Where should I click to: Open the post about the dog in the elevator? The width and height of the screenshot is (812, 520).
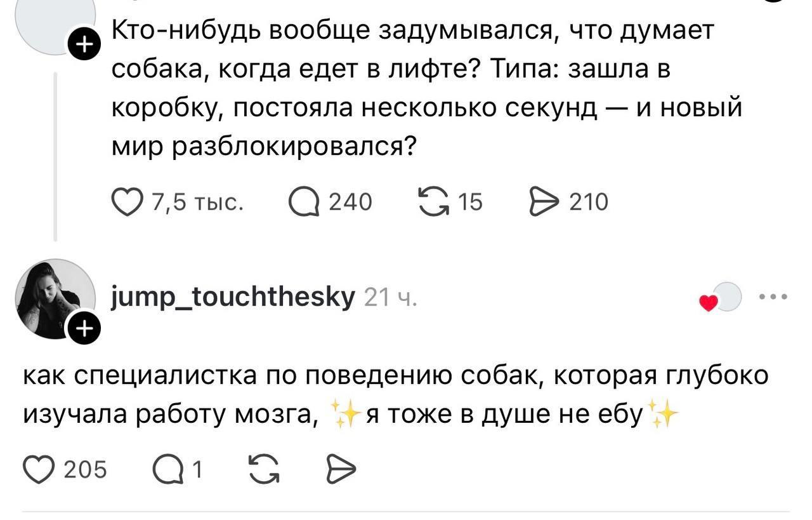(x=426, y=89)
